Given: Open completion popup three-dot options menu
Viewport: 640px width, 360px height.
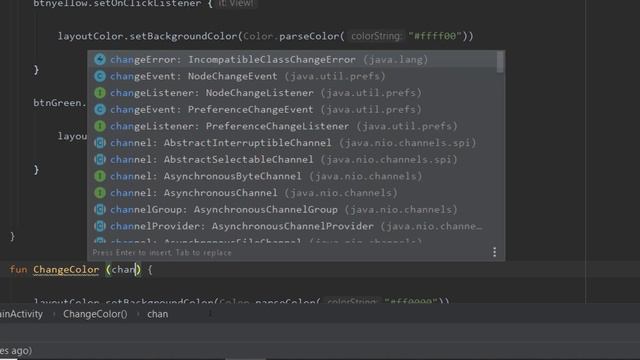Looking at the screenshot, I should (494, 252).
